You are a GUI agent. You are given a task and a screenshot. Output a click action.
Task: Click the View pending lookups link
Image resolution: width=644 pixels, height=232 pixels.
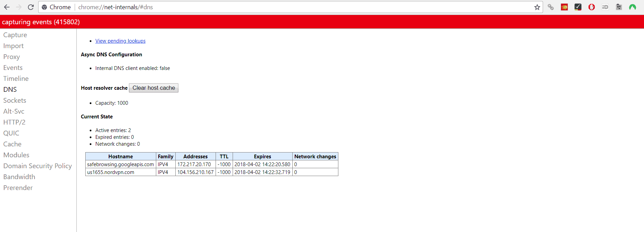point(120,41)
